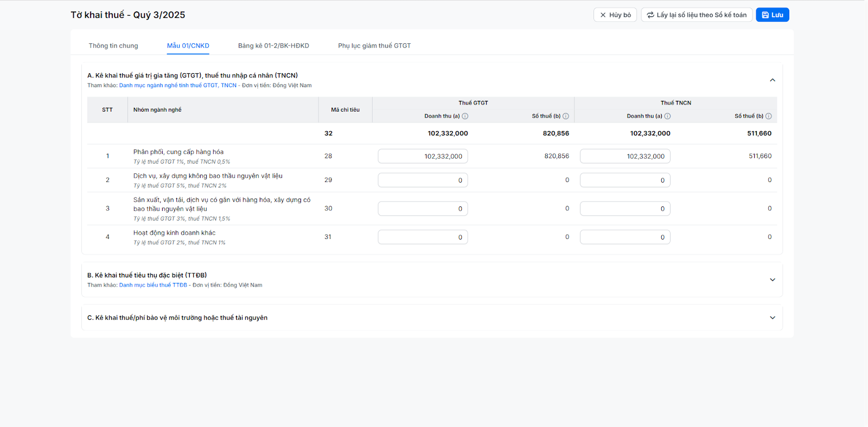Screen dimensions: 868x427
Task: Click GTGT revenue field for Dịch vụ row
Action: coord(423,180)
